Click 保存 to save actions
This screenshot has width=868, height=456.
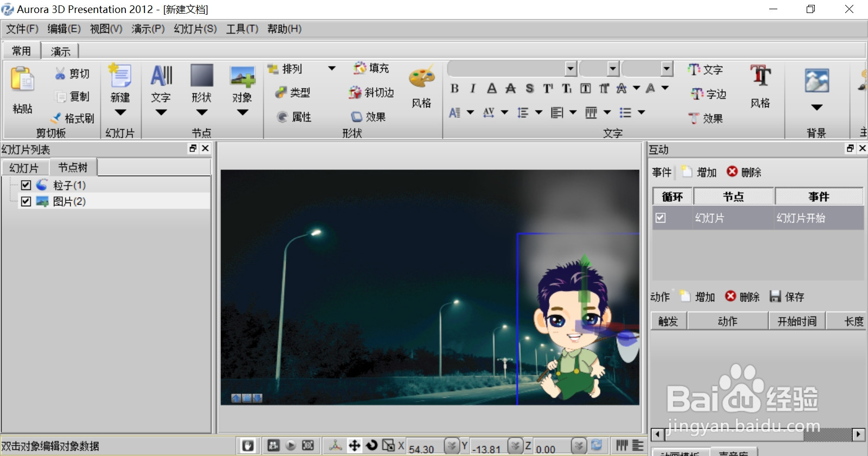click(x=787, y=296)
